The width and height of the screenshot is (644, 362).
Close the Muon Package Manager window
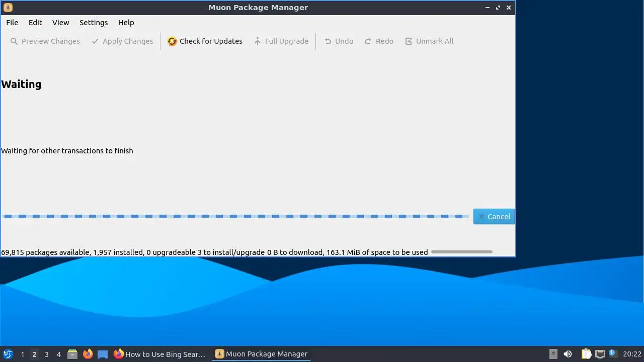click(509, 8)
